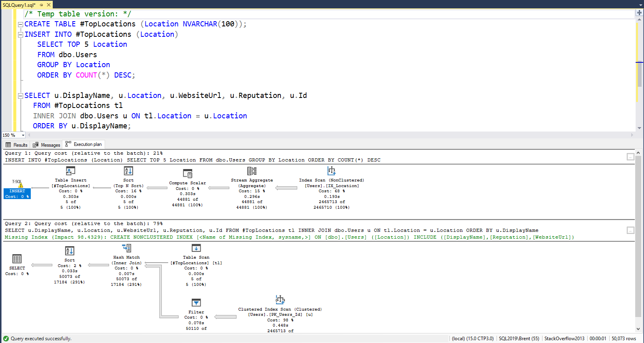The image size is (644, 343).
Task: Click the pin icon on SQLQuery1.sql tab
Action: 41,5
